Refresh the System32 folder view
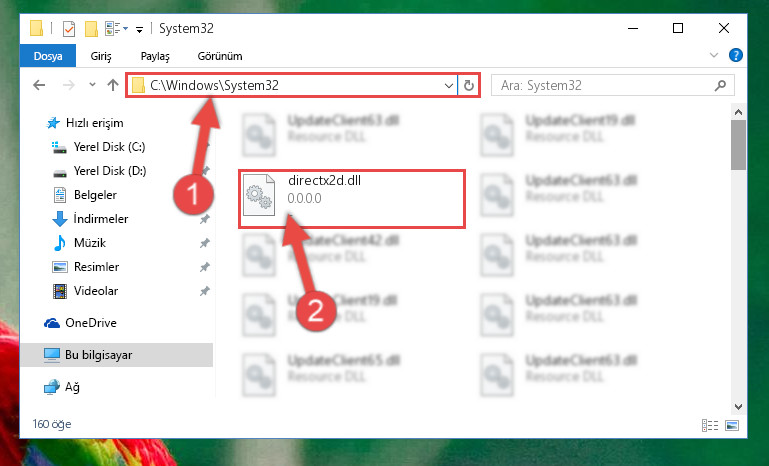Image resolution: width=769 pixels, height=466 pixels. [x=469, y=85]
